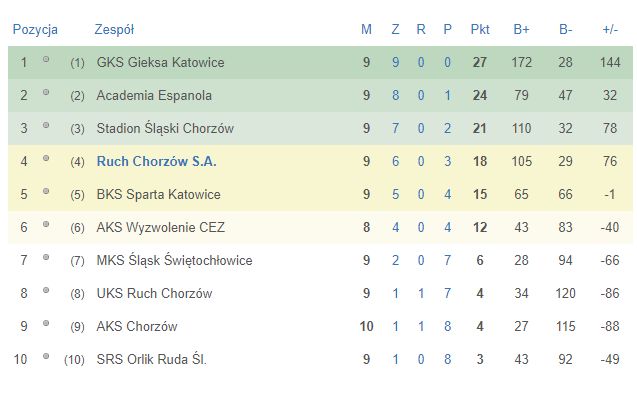Click the position dot in UKS Ruch Chorzów row
This screenshot has width=637, height=394.
pyautogui.click(x=46, y=290)
